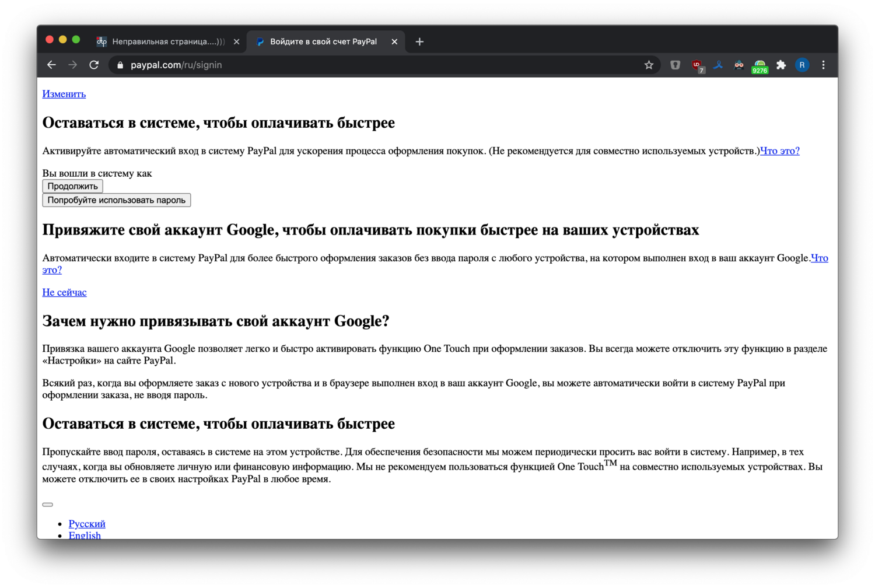Open "Что это?" link after the shared-devices note
875x588 pixels.
(780, 151)
